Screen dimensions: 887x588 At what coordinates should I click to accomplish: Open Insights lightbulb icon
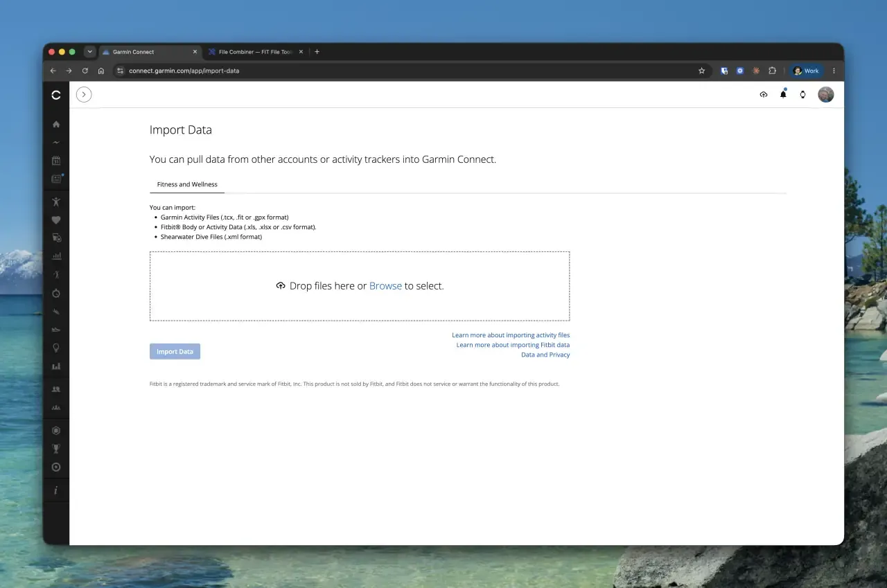point(56,348)
